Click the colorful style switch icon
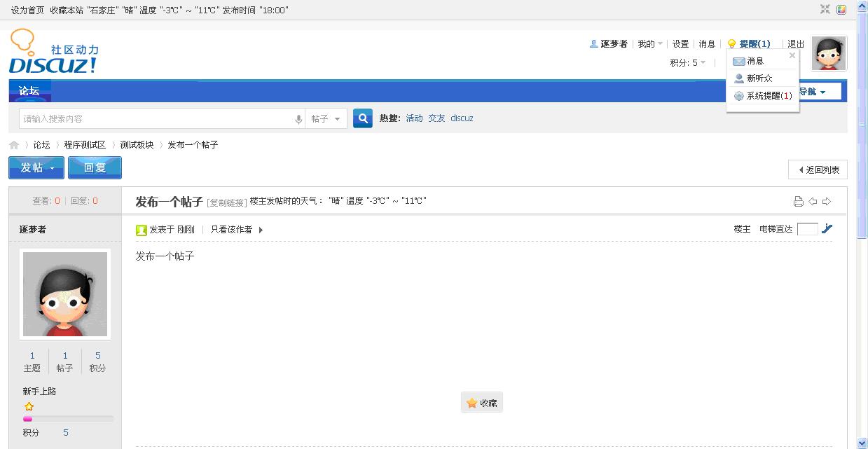The image size is (868, 449). pyautogui.click(x=841, y=9)
